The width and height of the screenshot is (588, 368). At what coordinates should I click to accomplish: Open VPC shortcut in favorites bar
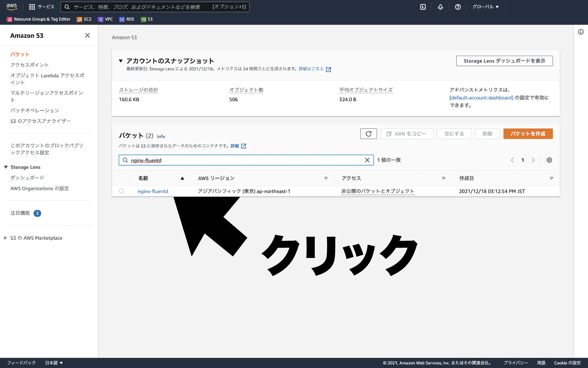[x=105, y=19]
